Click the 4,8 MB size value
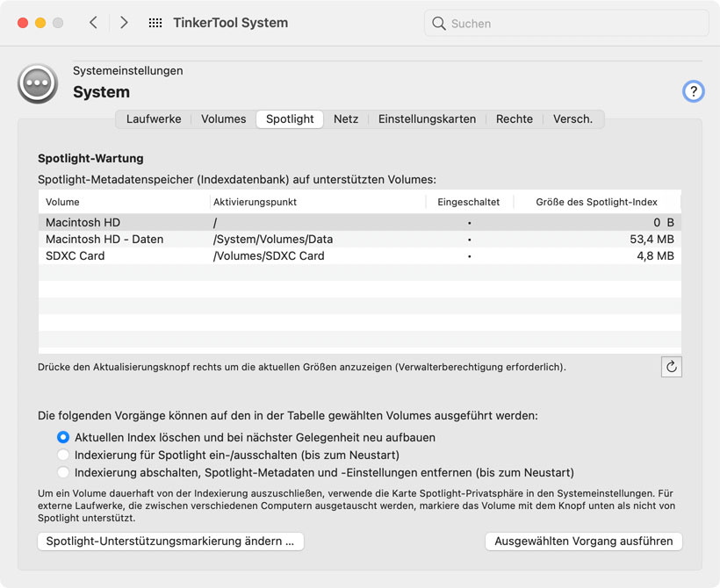Image resolution: width=720 pixels, height=588 pixels. click(655, 255)
